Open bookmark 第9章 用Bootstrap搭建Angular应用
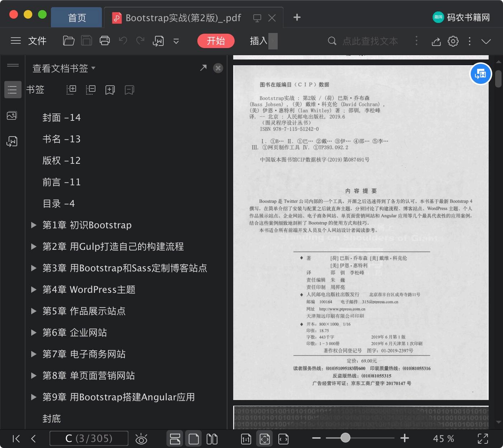 (x=119, y=397)
